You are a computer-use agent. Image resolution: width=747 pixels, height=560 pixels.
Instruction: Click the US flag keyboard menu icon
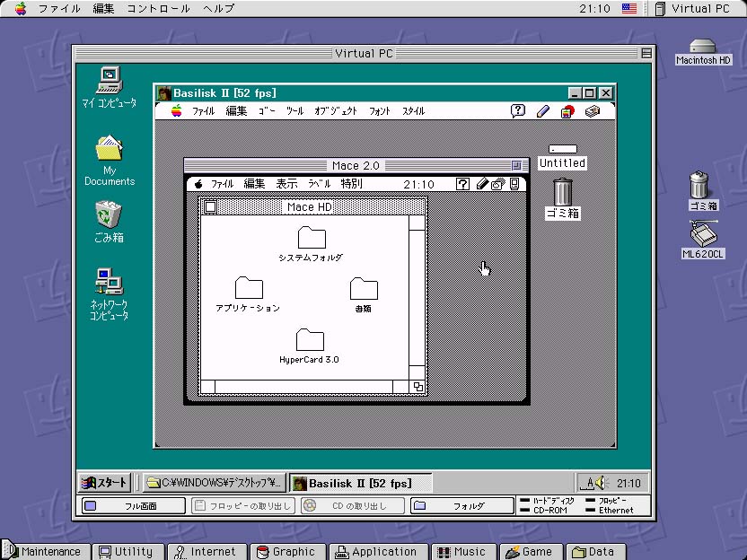click(629, 9)
